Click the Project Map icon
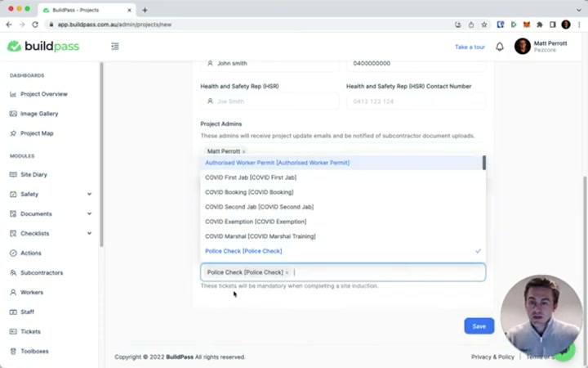588x368 pixels. 13,133
